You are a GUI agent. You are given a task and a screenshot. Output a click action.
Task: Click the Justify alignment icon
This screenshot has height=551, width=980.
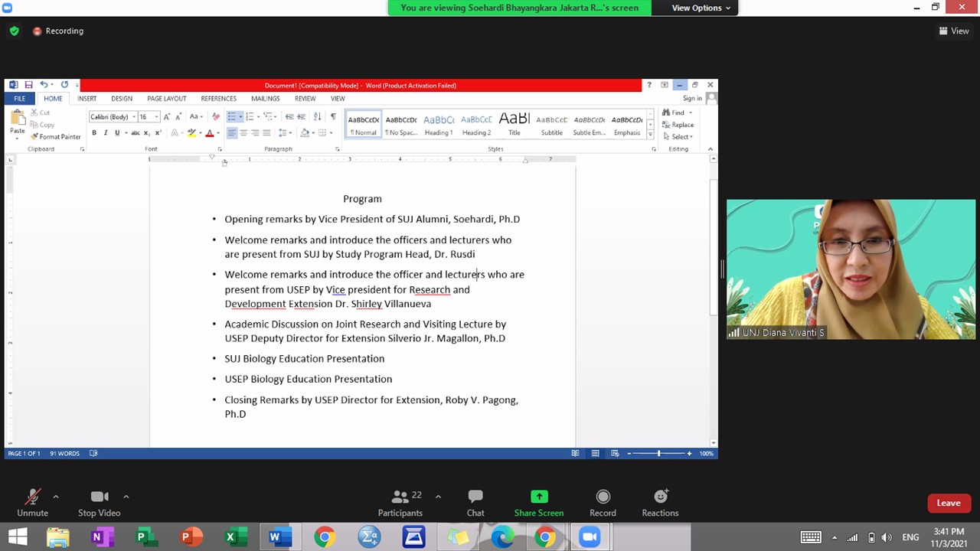coord(266,132)
